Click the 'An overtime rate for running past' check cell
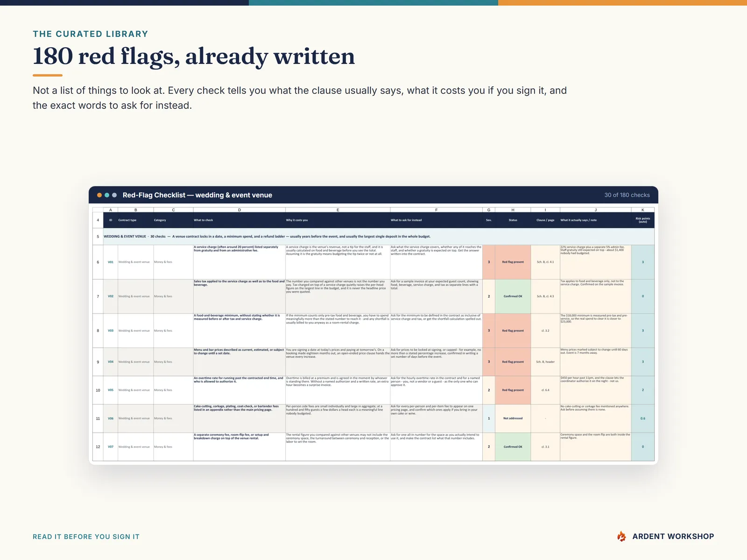 point(240,390)
